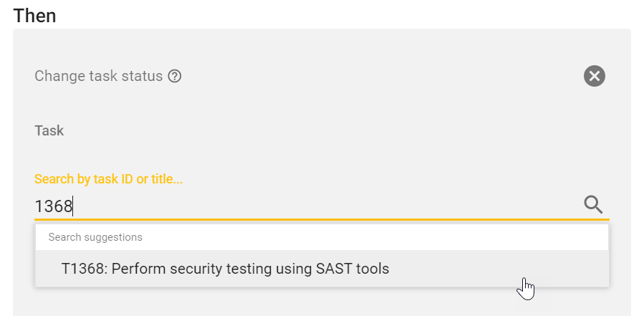
Task: Click the Search suggestions header
Action: tap(95, 237)
